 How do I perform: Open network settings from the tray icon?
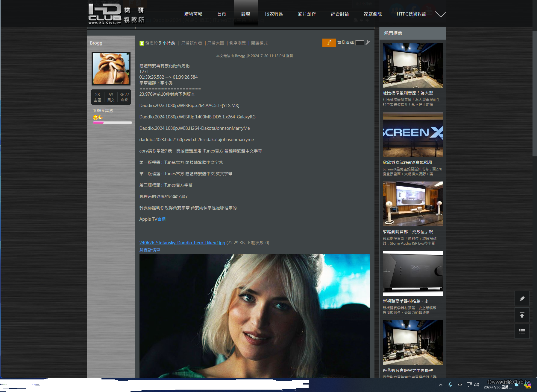tap(469, 385)
